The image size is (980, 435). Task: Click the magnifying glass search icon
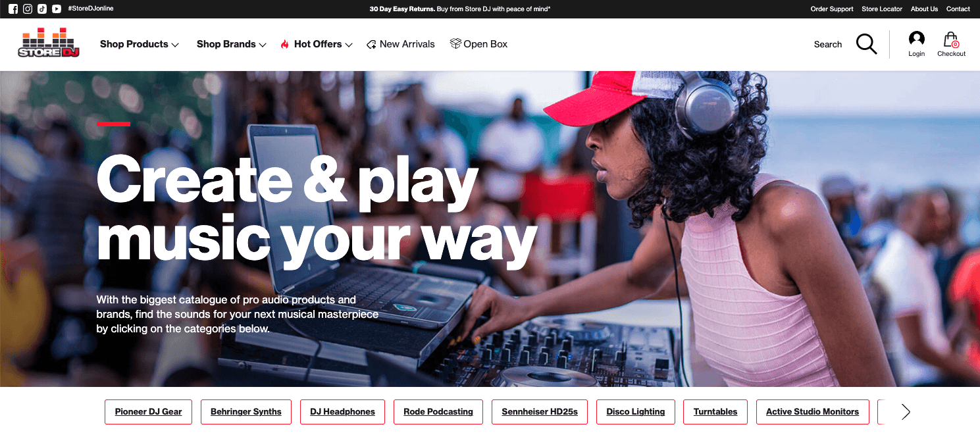[x=866, y=44]
